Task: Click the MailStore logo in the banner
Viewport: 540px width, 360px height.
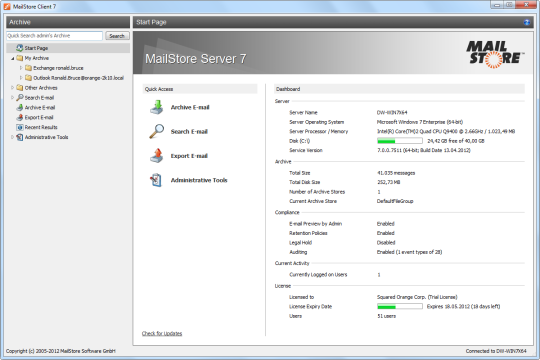Action: [x=495, y=54]
